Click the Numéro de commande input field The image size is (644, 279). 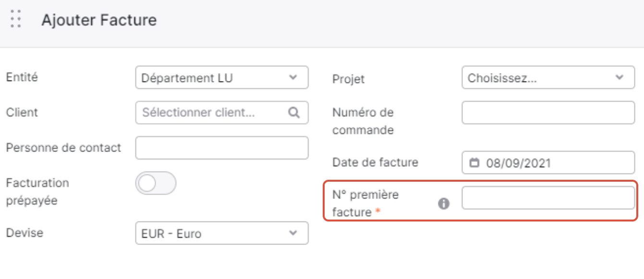pyautogui.click(x=548, y=113)
